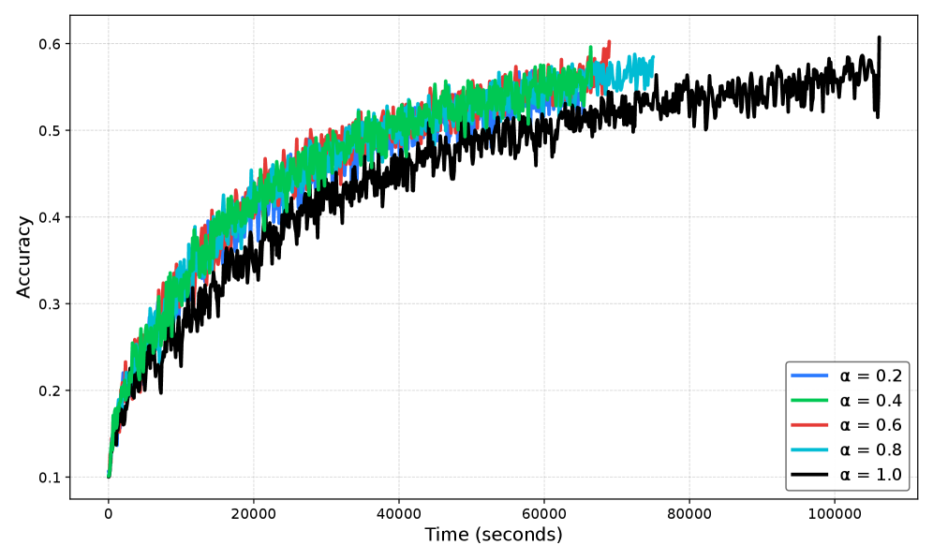Click the 0.4 y-axis tick label
This screenshot has width=933, height=560.
[50, 217]
